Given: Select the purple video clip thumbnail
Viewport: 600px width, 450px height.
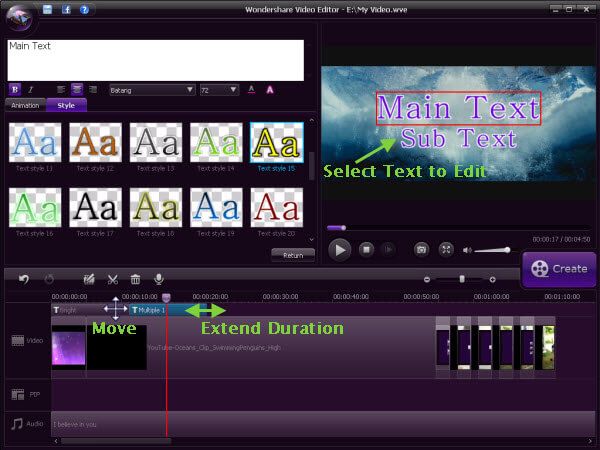Looking at the screenshot, I should coord(69,348).
